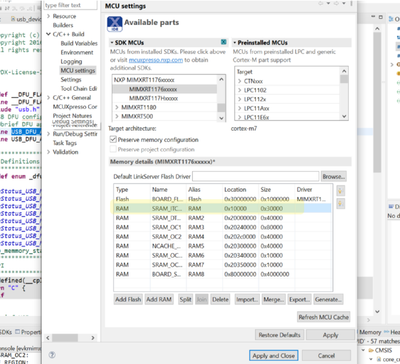This screenshot has height=364, width=400.
Task: Switch to Memory tab in background IDE
Action: (x=370, y=332)
